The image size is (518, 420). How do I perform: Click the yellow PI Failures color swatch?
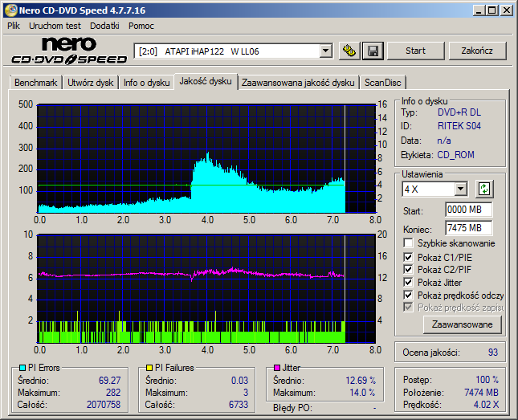[x=149, y=368]
